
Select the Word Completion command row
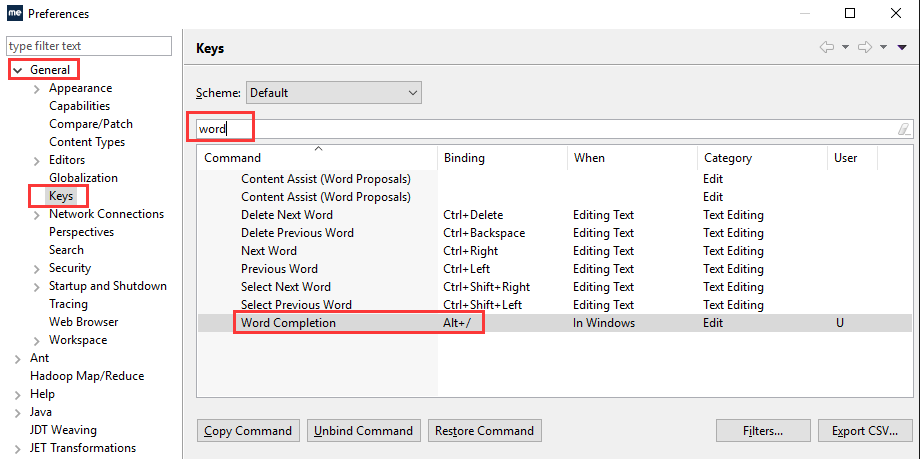pyautogui.click(x=288, y=323)
